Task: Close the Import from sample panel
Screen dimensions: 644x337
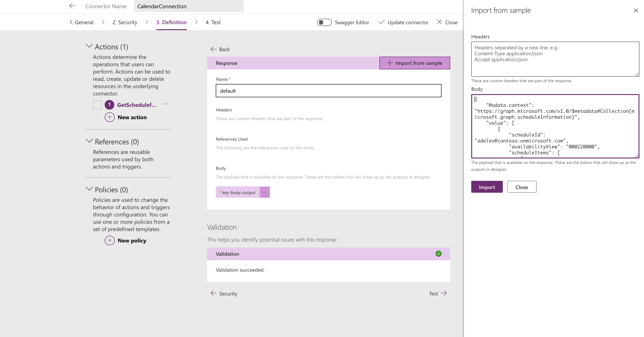Action: click(x=636, y=11)
